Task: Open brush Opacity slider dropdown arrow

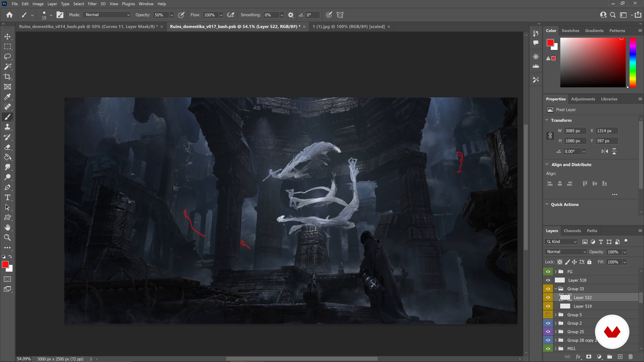Action: point(172,15)
